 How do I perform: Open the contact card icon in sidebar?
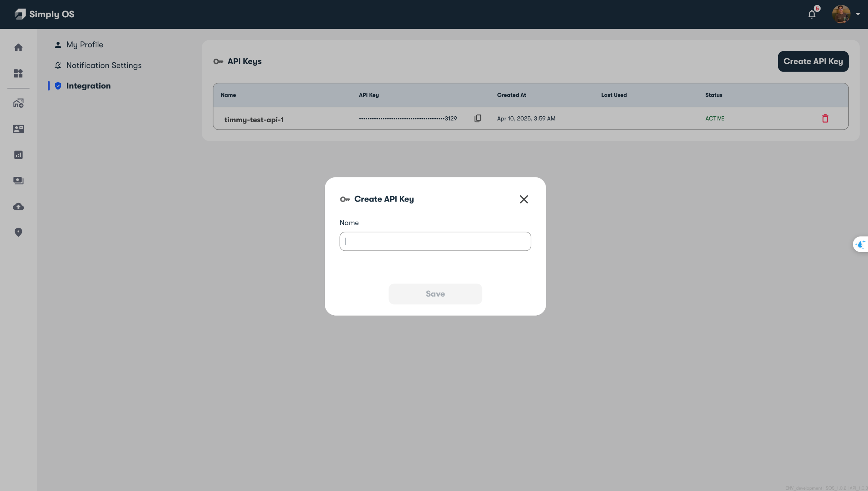18,129
